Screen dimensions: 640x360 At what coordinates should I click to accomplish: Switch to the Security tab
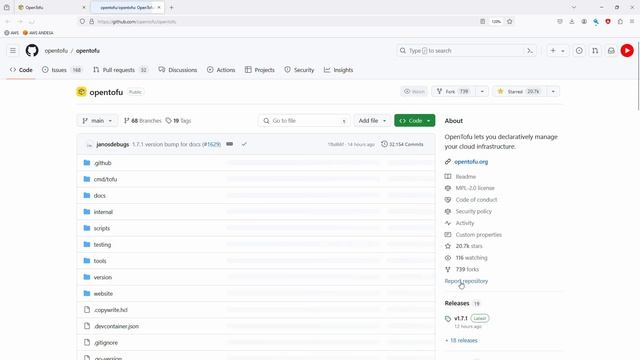coord(299,70)
